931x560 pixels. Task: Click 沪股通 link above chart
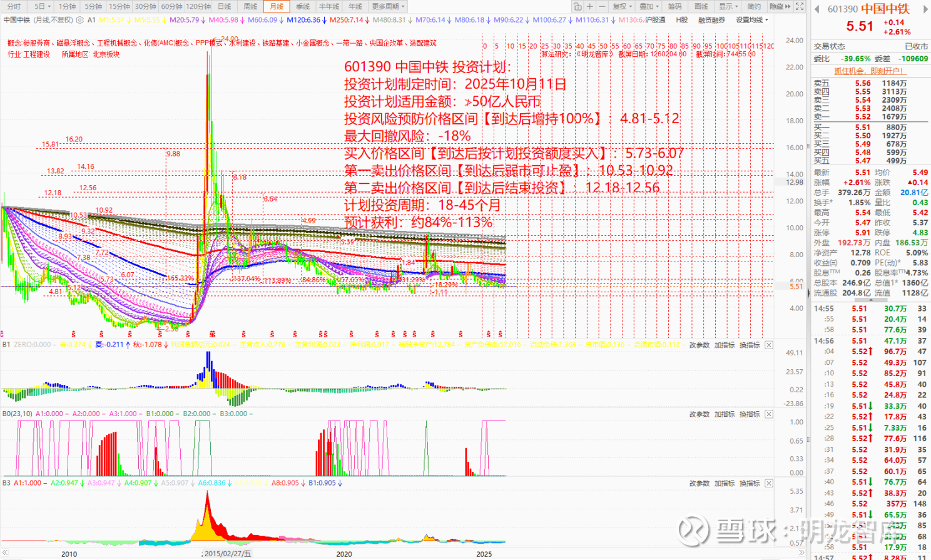[x=655, y=20]
